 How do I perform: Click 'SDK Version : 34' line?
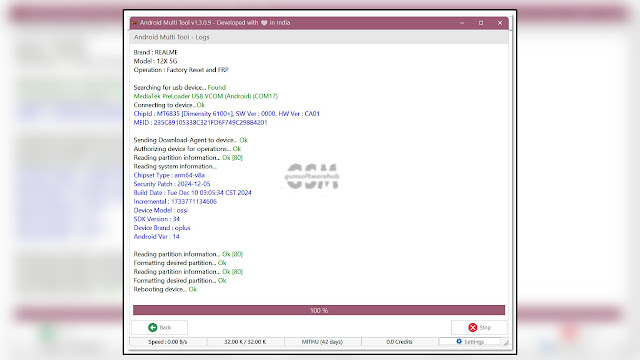(156, 219)
